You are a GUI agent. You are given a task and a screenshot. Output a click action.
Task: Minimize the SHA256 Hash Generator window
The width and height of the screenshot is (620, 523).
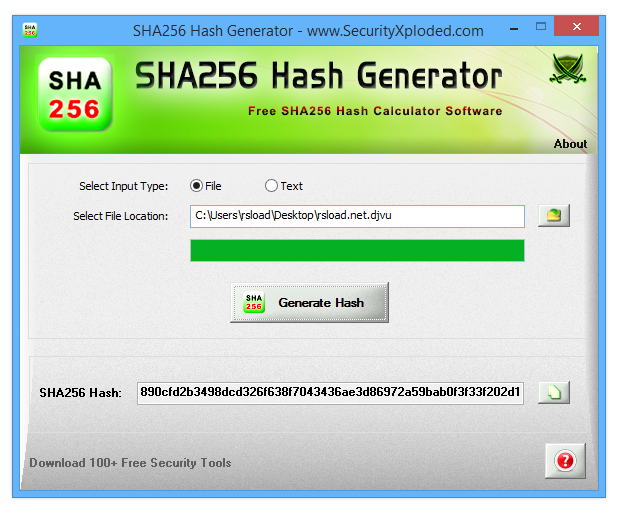coord(514,29)
